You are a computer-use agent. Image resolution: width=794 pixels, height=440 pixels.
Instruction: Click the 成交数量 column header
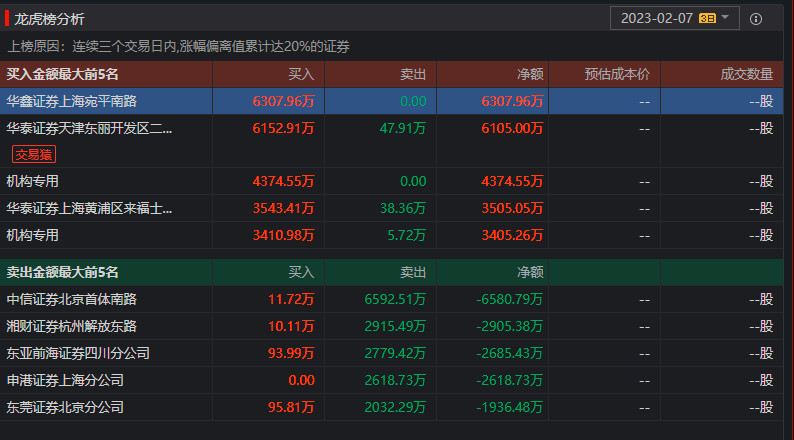[x=746, y=74]
